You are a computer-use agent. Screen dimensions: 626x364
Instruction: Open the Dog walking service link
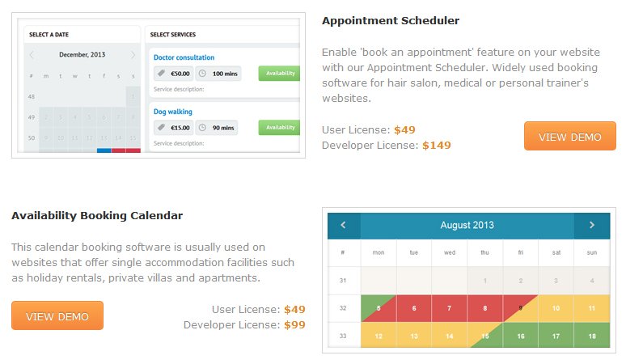click(173, 112)
